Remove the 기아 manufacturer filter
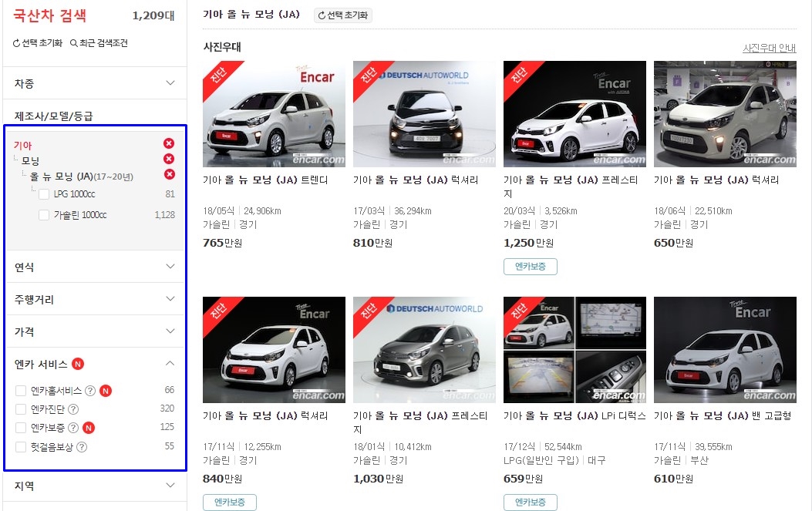Viewport: 812px width, 511px height. (169, 143)
